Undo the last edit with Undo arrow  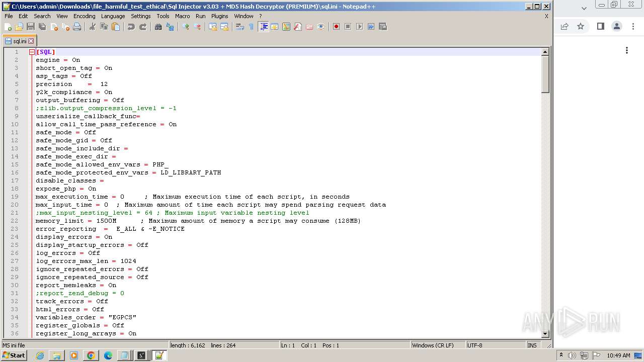(131, 27)
